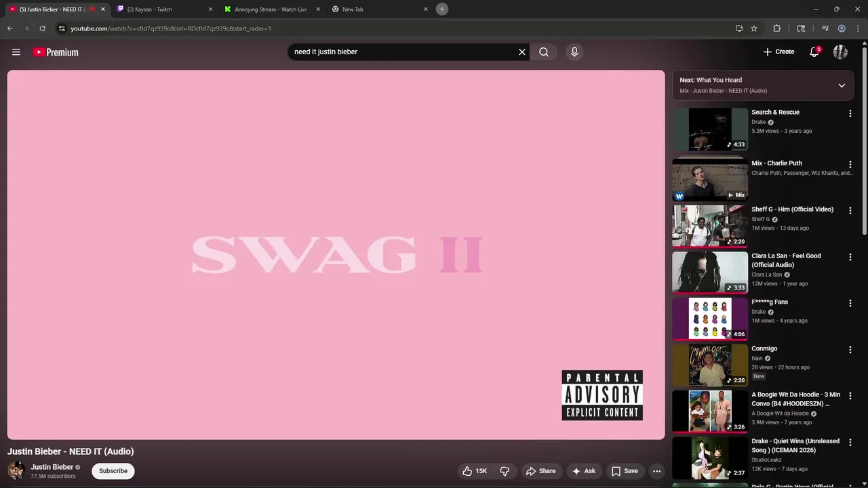Open browser extensions puzzle icon
This screenshot has height=488, width=868.
point(777,28)
